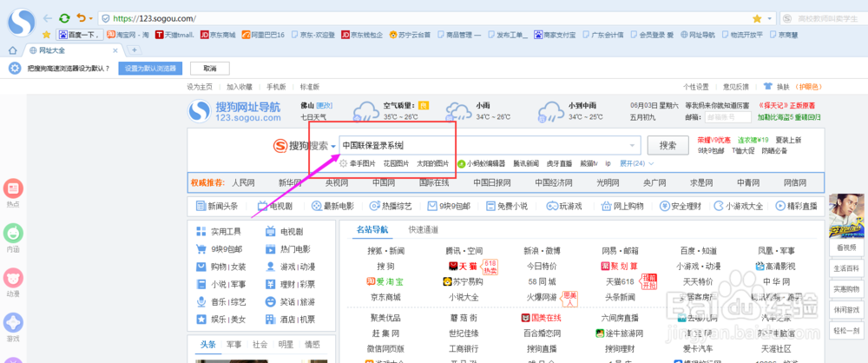This screenshot has height=363, width=868.
Task: Click the hot-search settings gear icon
Action: click(343, 163)
